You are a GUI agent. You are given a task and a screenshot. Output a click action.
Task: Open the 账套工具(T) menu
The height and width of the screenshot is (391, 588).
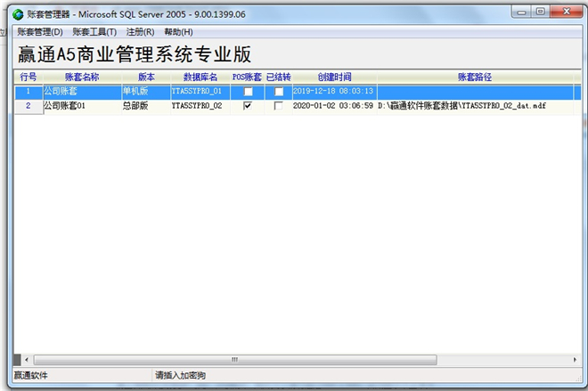click(x=94, y=32)
